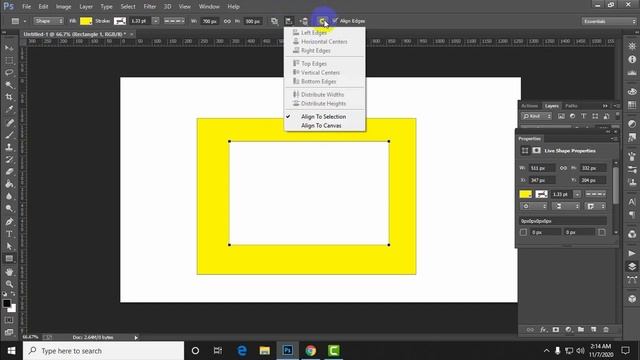Select the Healing Brush tool
The image size is (640, 360).
point(9,122)
